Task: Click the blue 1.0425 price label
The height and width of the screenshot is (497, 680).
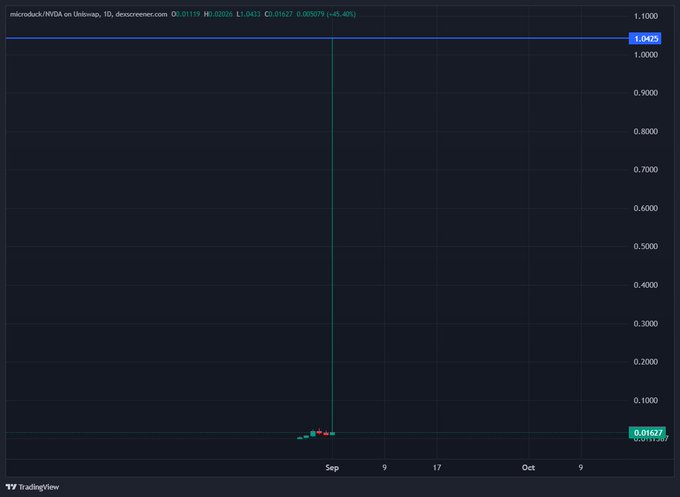Action: (645, 39)
